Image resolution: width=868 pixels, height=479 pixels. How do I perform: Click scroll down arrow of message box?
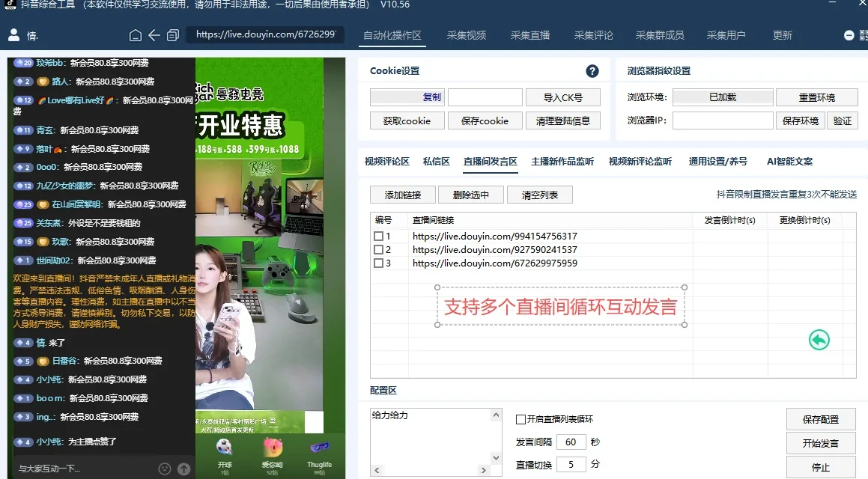coord(496,458)
